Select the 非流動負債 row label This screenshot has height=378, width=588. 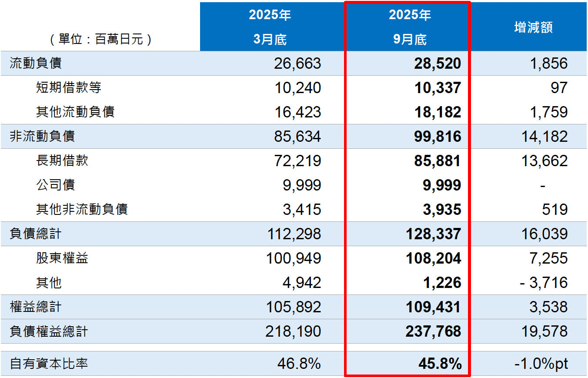pos(34,136)
